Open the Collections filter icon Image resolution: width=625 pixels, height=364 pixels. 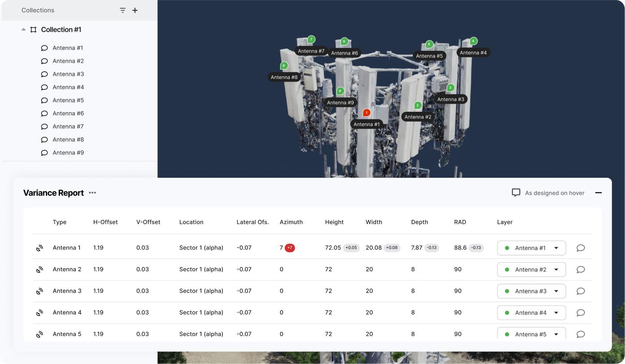122,10
